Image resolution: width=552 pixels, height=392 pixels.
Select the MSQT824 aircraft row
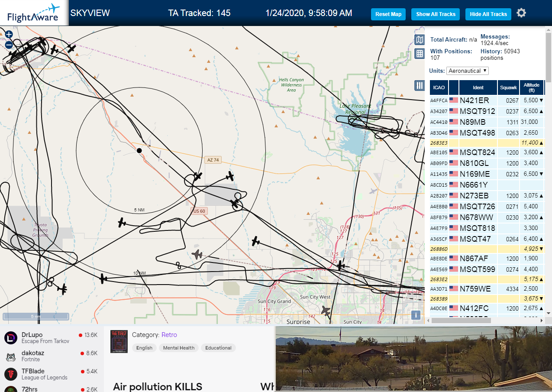click(x=487, y=152)
